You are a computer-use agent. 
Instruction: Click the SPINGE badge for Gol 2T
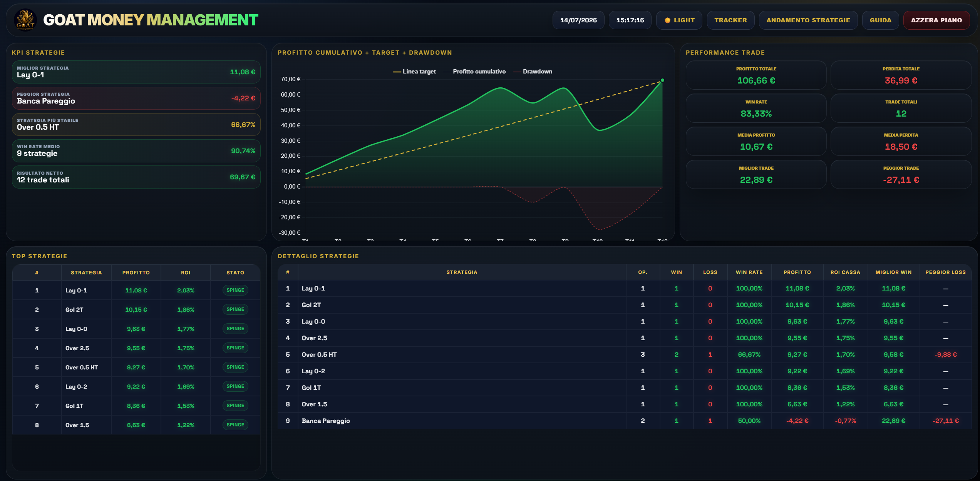235,309
